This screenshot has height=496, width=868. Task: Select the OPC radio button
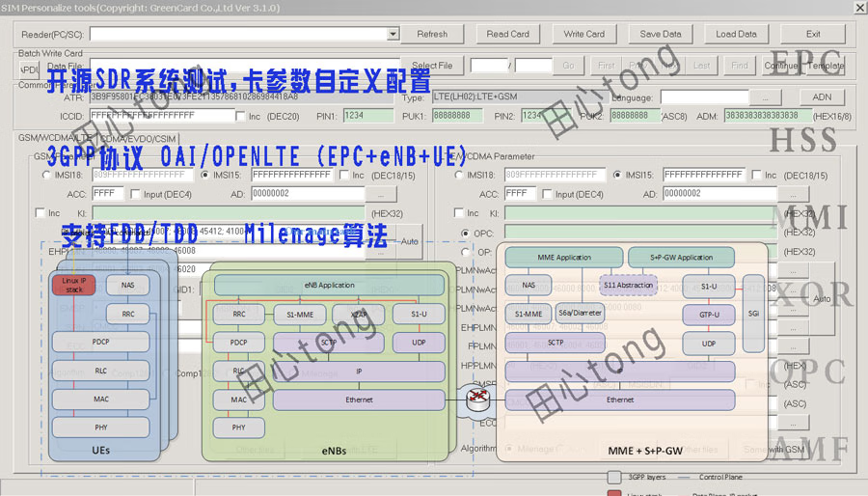point(467,234)
